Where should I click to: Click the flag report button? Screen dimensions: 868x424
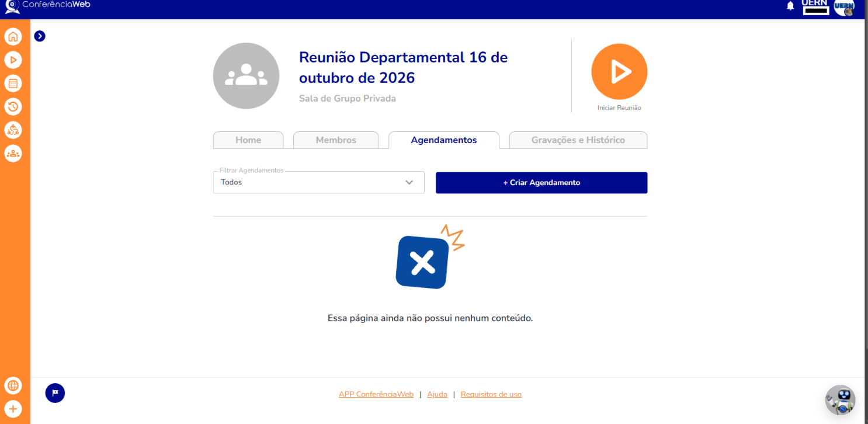coord(55,393)
